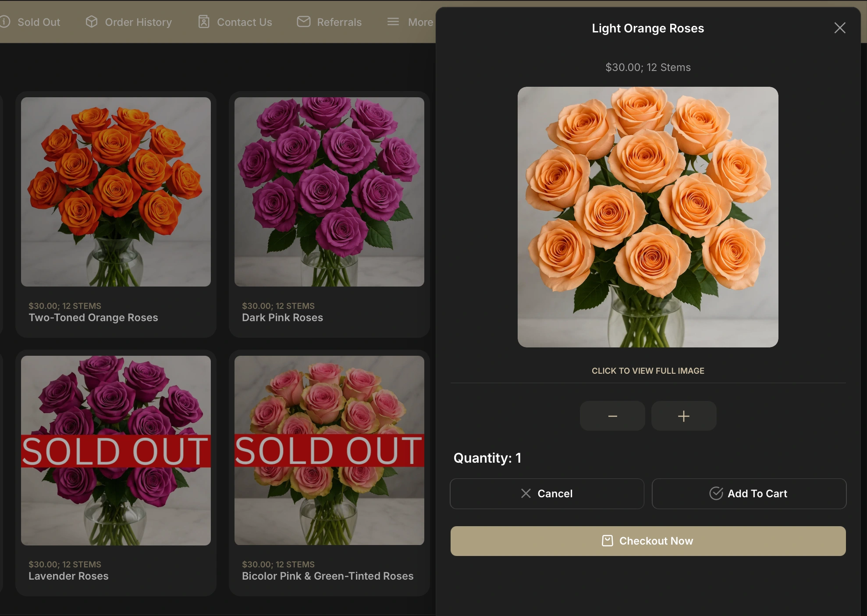The width and height of the screenshot is (867, 616).
Task: Click the Checkout Now button
Action: pyautogui.click(x=648, y=541)
